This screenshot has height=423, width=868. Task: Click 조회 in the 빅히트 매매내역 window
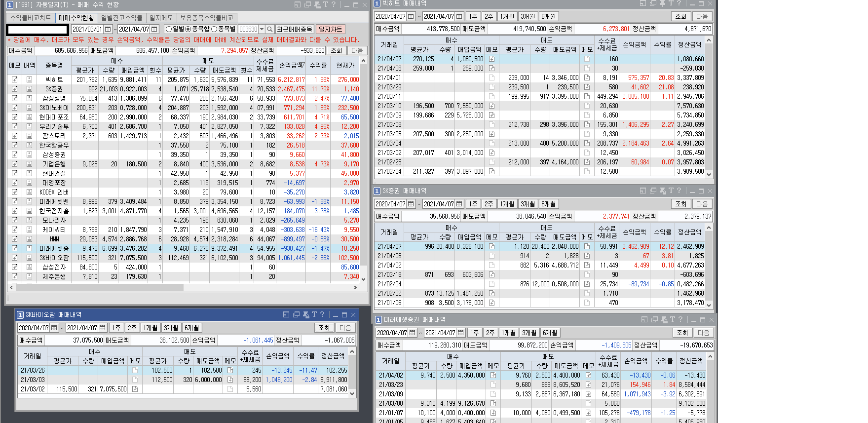pyautogui.click(x=681, y=16)
